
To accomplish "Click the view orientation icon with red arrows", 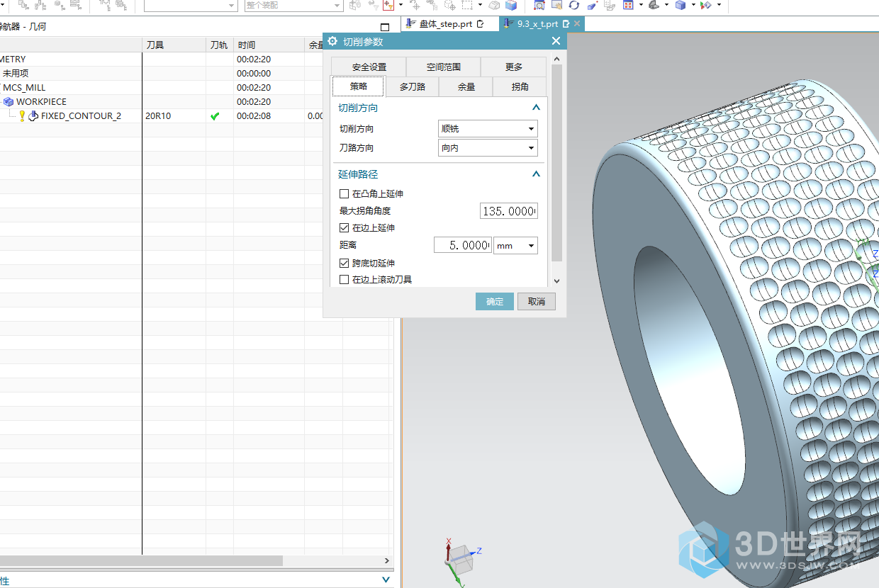I will pyautogui.click(x=628, y=5).
